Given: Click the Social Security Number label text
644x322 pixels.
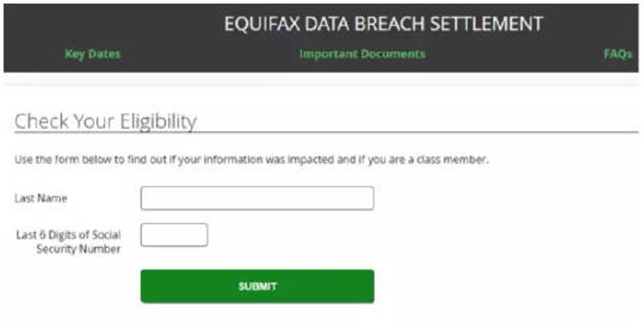Looking at the screenshot, I should [x=78, y=249].
